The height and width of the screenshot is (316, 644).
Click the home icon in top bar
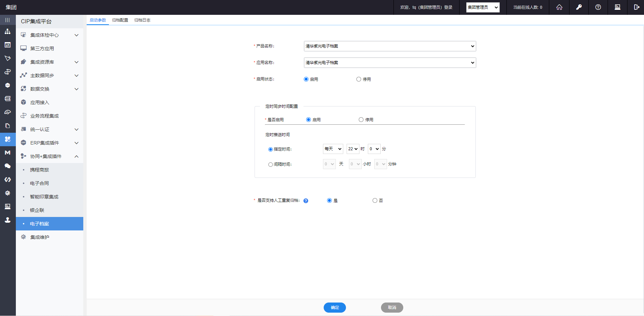(x=559, y=7)
